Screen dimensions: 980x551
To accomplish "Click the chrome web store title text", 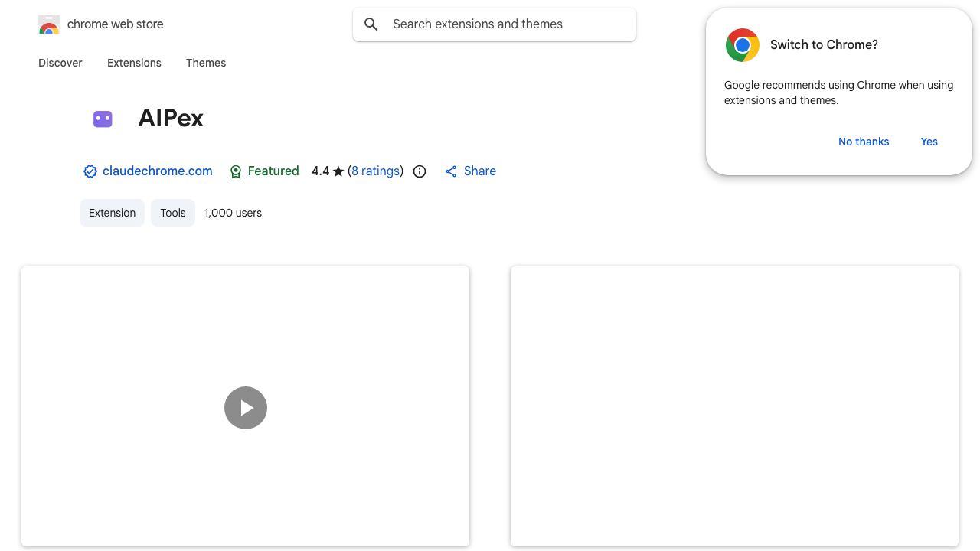I will pyautogui.click(x=116, y=24).
